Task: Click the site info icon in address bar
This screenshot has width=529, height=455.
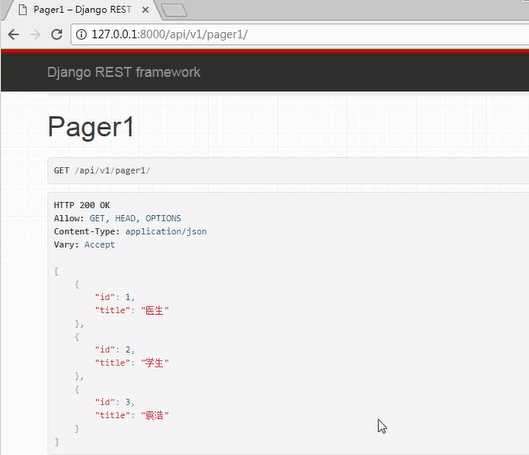Action: point(81,34)
